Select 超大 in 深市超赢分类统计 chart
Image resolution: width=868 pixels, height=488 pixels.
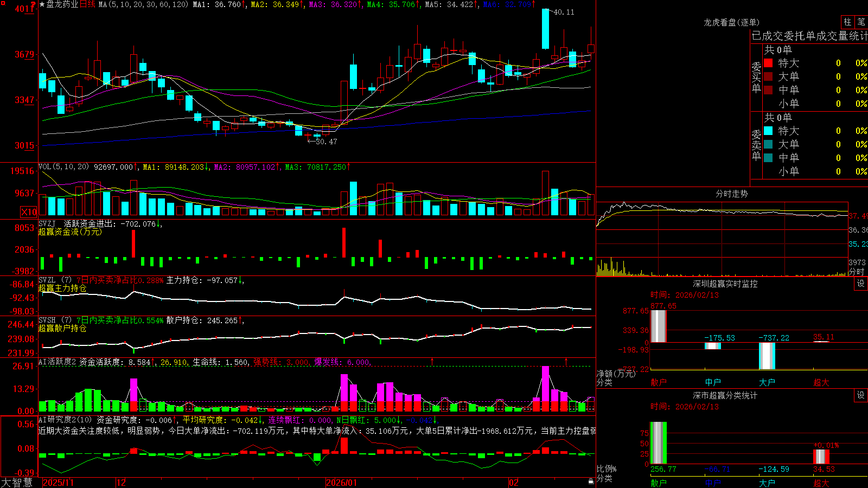821,483
